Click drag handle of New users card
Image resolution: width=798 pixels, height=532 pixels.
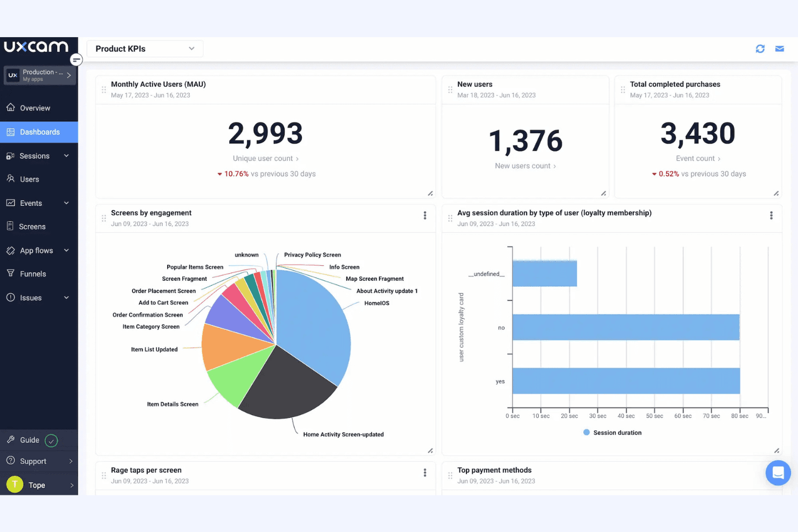[450, 89]
